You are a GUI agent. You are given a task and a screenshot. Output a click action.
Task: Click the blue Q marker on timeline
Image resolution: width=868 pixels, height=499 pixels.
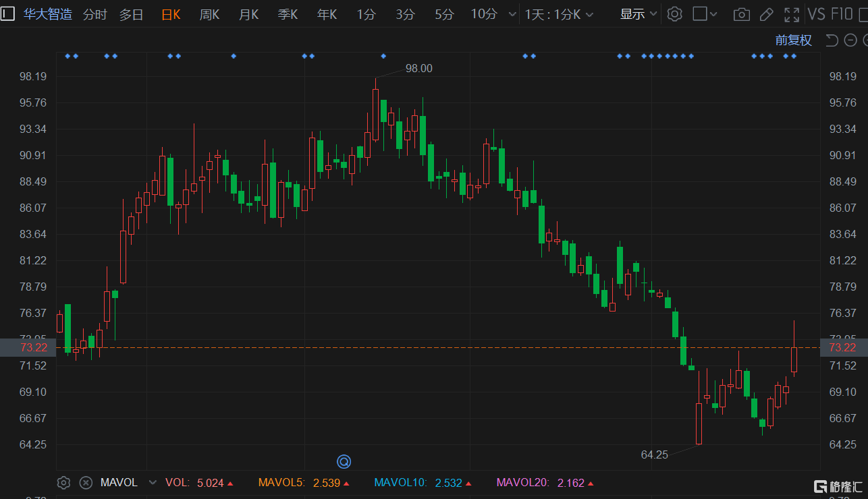tap(344, 462)
